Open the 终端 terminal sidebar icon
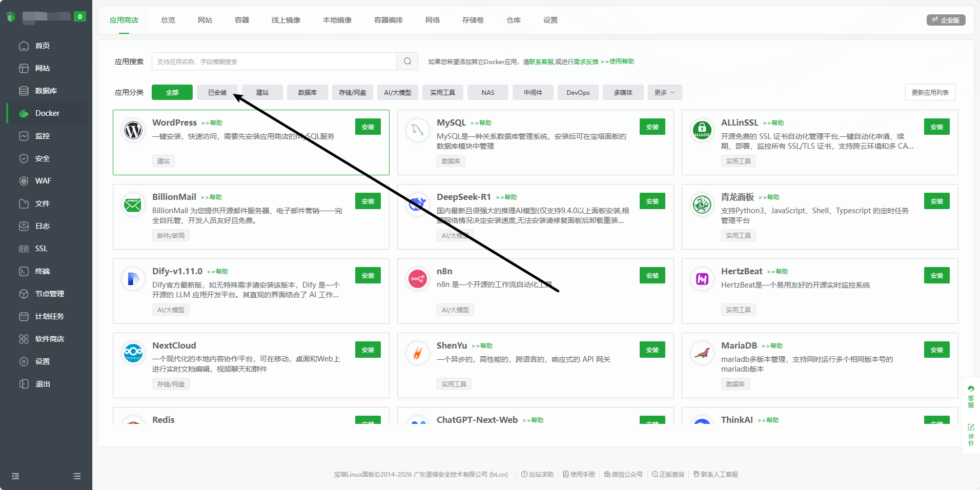Viewport: 980px width, 490px height. coord(24,271)
